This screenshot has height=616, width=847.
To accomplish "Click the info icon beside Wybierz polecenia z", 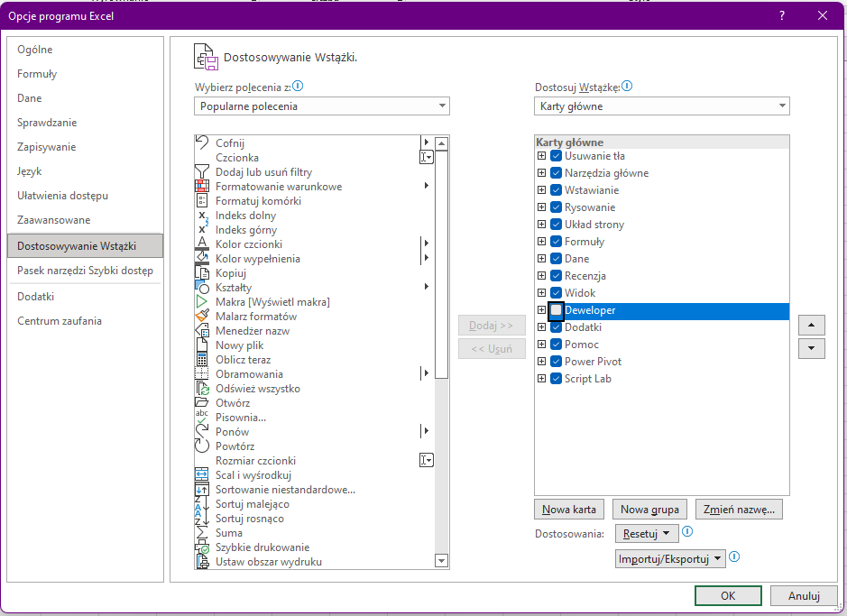I will pos(298,86).
